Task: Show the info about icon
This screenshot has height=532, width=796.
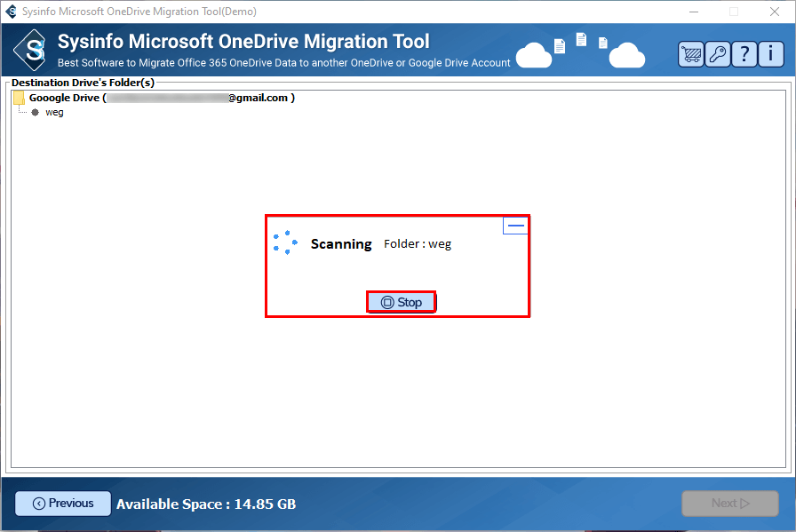Action: click(x=771, y=54)
